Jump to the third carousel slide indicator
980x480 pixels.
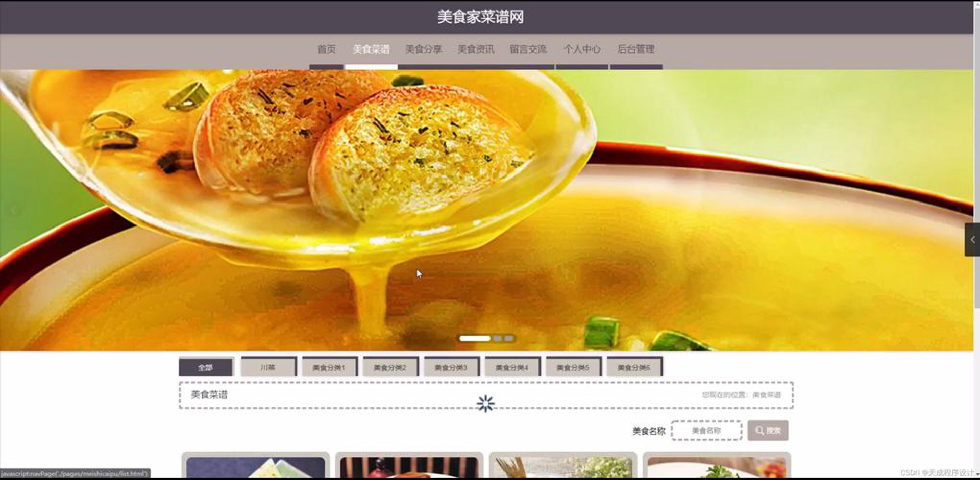[x=509, y=338]
